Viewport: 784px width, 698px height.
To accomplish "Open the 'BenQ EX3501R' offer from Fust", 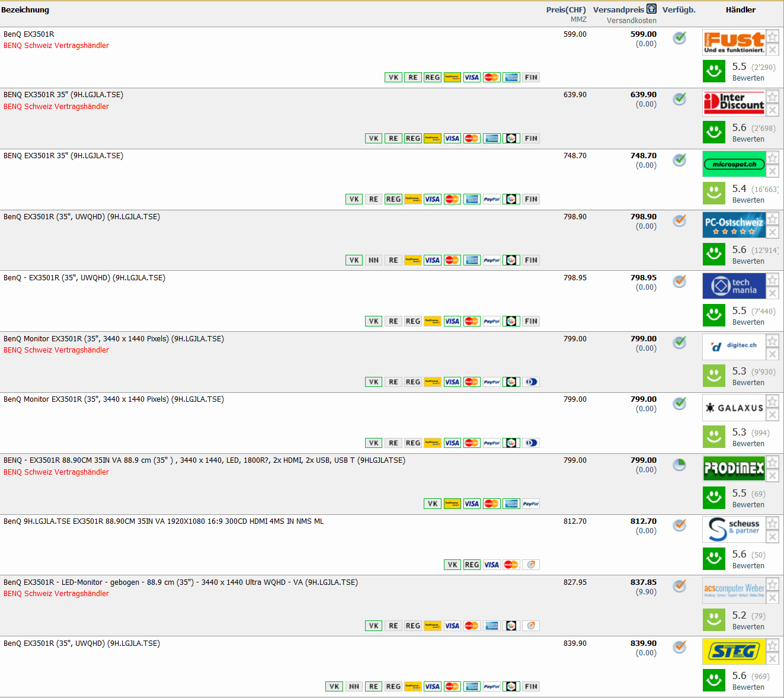I will 29,34.
